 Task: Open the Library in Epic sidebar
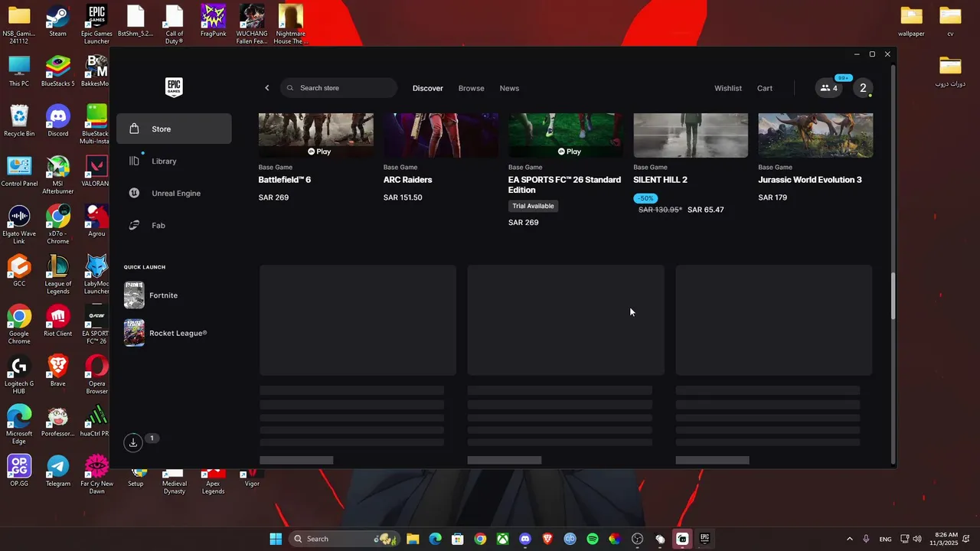coord(174,161)
